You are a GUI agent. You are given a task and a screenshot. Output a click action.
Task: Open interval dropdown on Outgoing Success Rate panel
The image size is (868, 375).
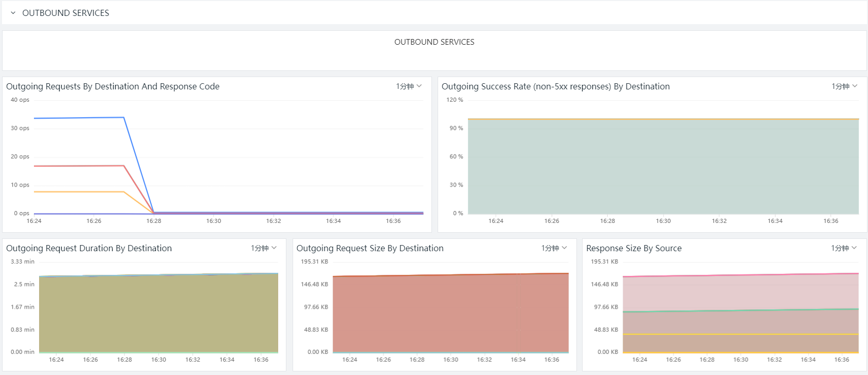844,86
